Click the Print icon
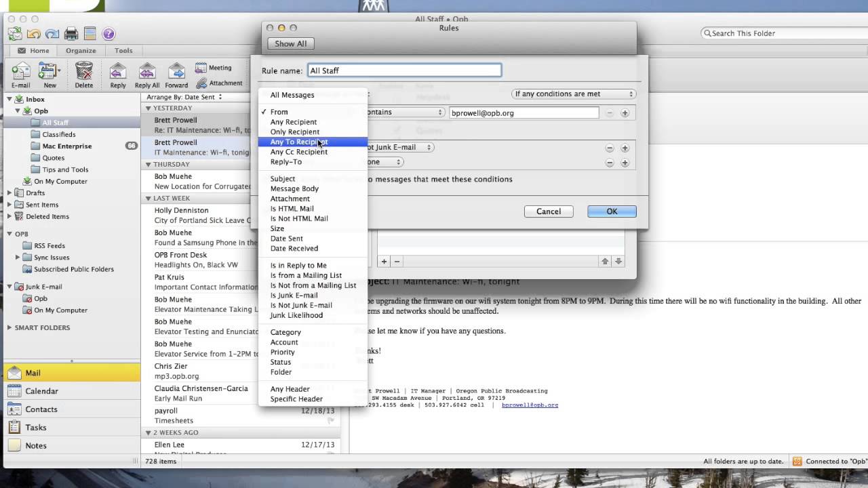868x488 pixels. [x=71, y=34]
